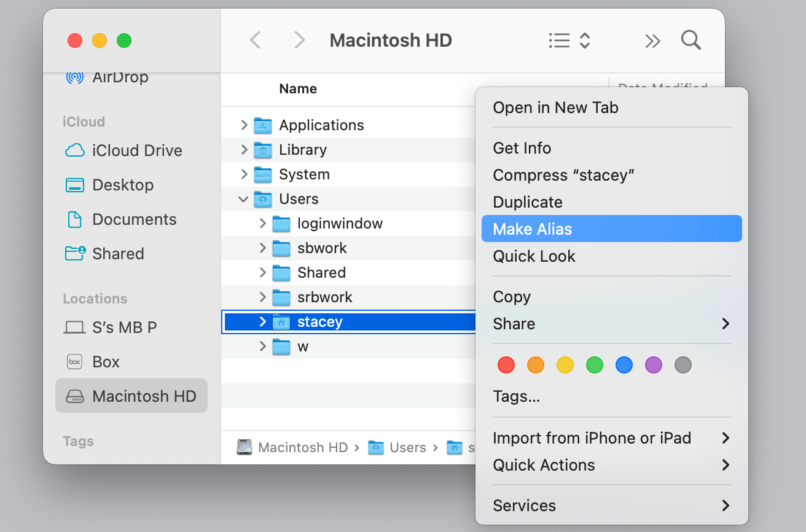Open Tags… from context menu
Screen dimensions: 806x532
pos(612,397)
